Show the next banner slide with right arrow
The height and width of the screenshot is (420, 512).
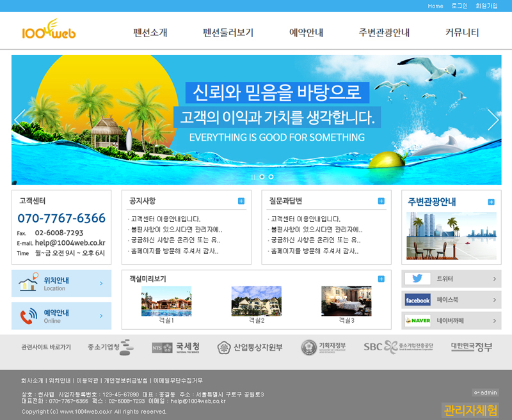tap(492, 120)
